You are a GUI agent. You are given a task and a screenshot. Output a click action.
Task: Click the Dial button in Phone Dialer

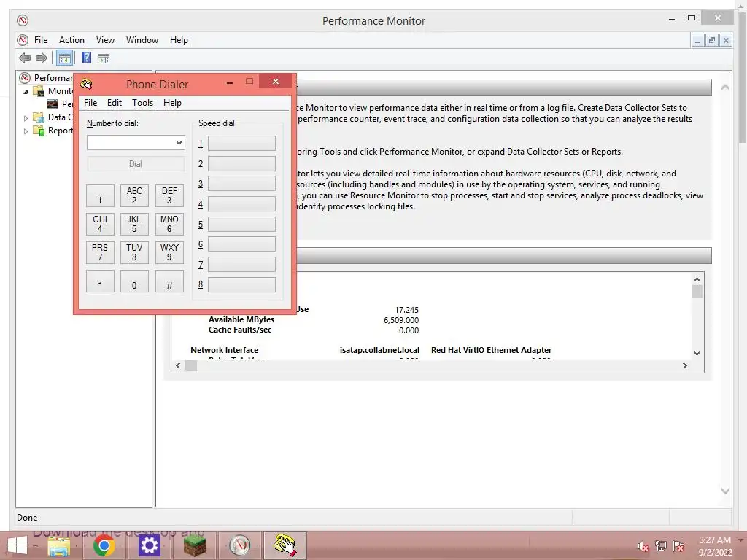136,164
